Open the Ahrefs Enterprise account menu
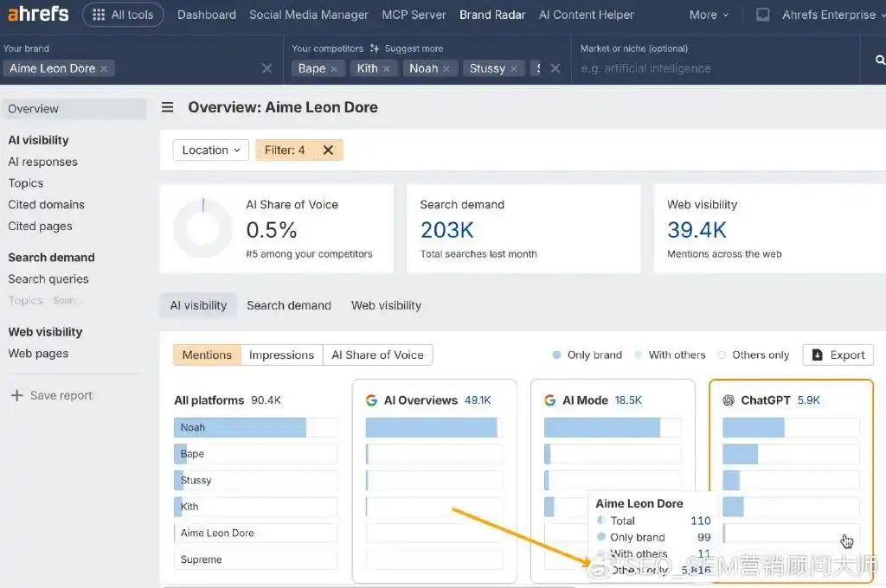 click(x=828, y=15)
